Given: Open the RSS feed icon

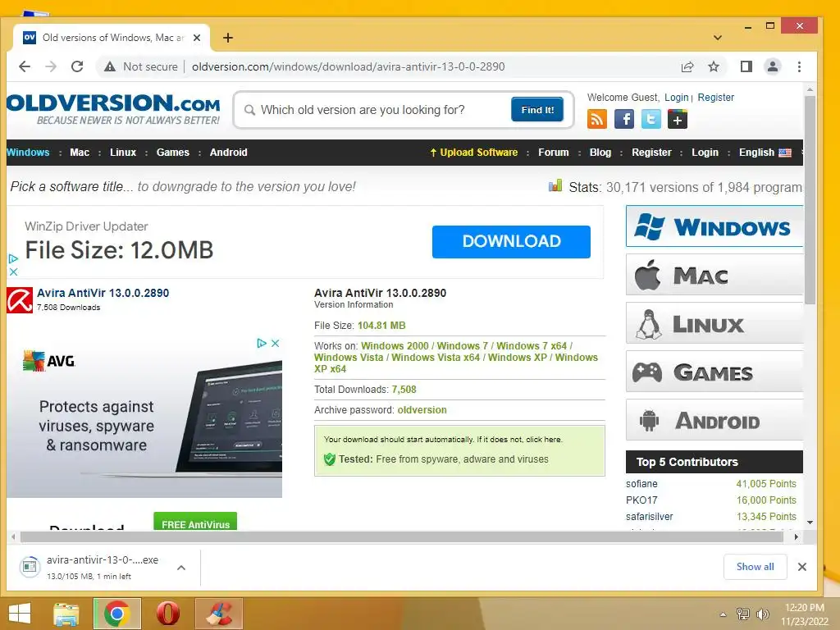Looking at the screenshot, I should click(x=597, y=119).
